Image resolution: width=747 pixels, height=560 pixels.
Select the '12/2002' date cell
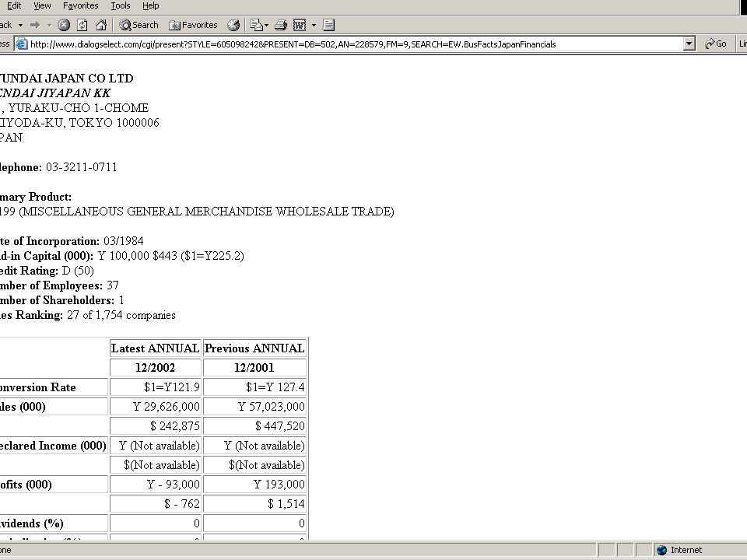point(156,368)
